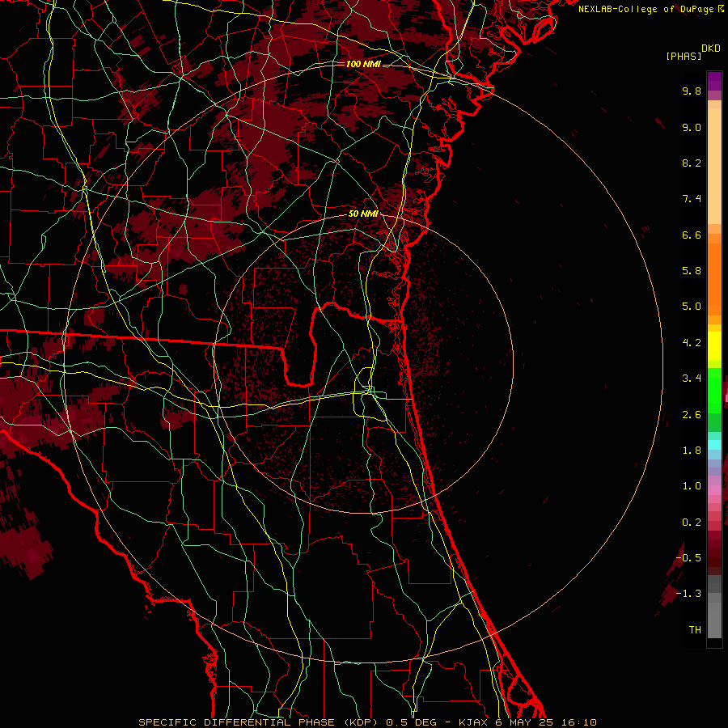Click the cyan segment of the color bar
Screen dimensions: 728x728
tap(714, 444)
